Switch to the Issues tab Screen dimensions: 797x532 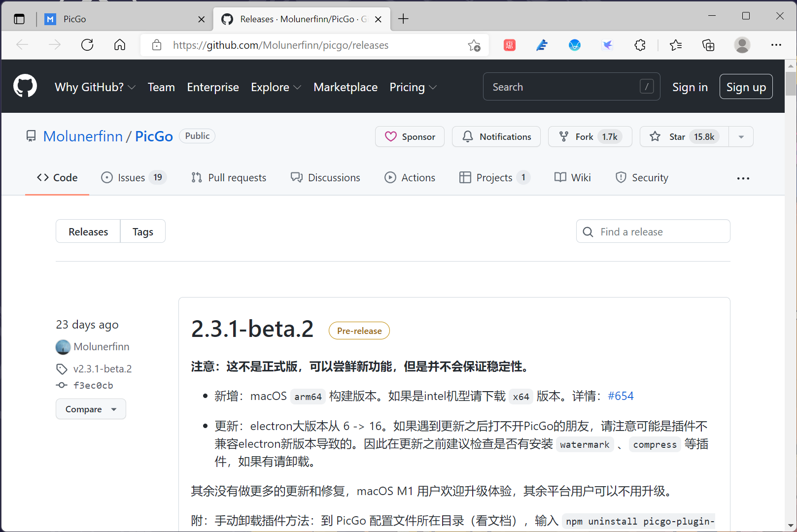(x=129, y=177)
